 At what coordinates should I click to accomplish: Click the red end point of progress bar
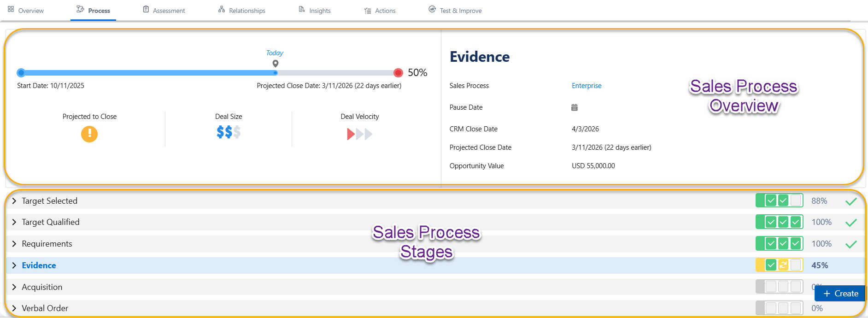pos(399,73)
